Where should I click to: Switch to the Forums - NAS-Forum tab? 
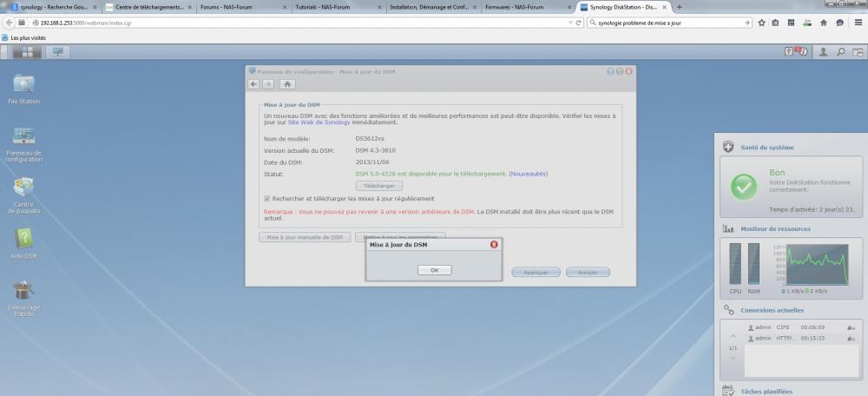tap(244, 7)
